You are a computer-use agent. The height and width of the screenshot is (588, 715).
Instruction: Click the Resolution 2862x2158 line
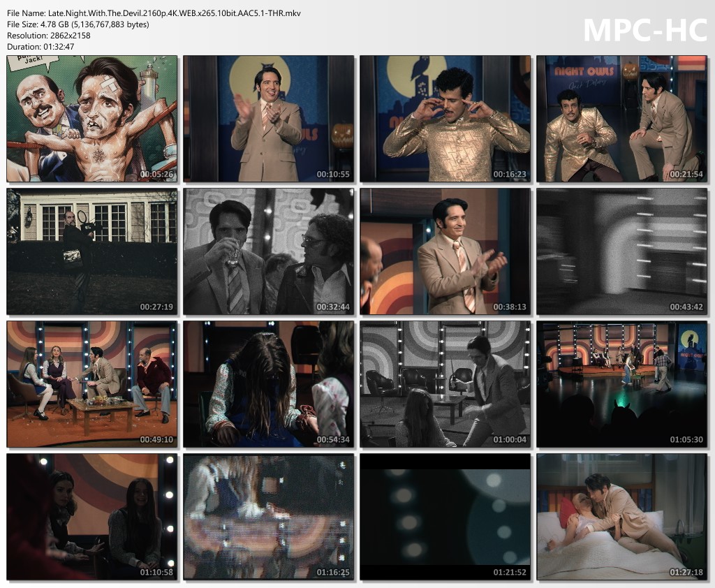click(x=49, y=35)
